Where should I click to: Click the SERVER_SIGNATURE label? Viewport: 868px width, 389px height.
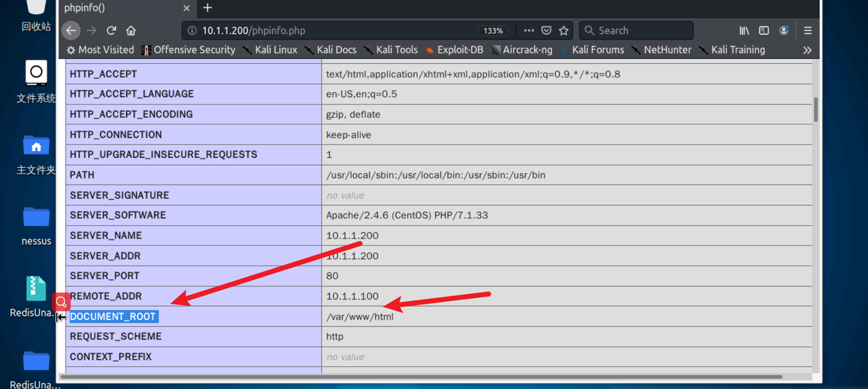pyautogui.click(x=119, y=195)
